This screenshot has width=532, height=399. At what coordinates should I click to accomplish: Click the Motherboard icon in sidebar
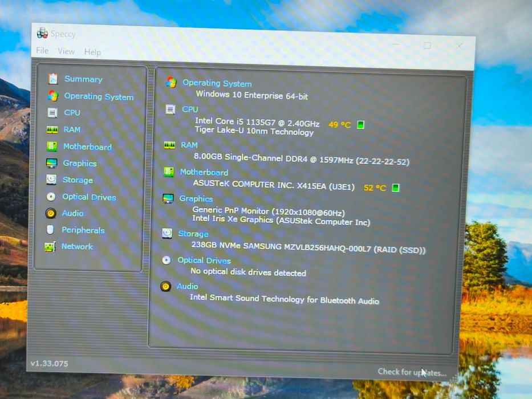(x=52, y=146)
